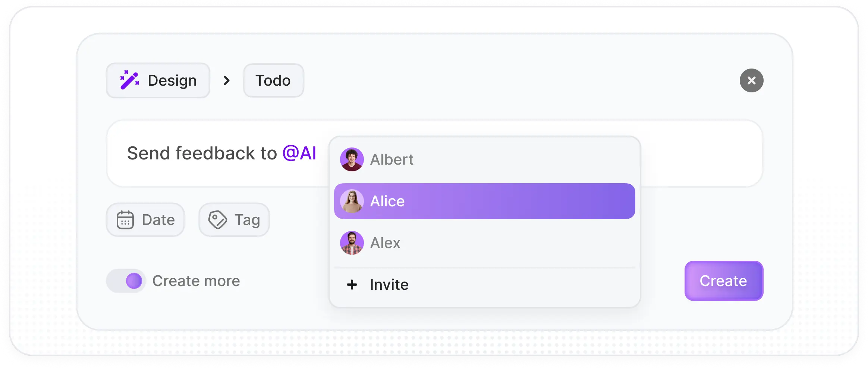Click the plus icon next to Invite

352,285
